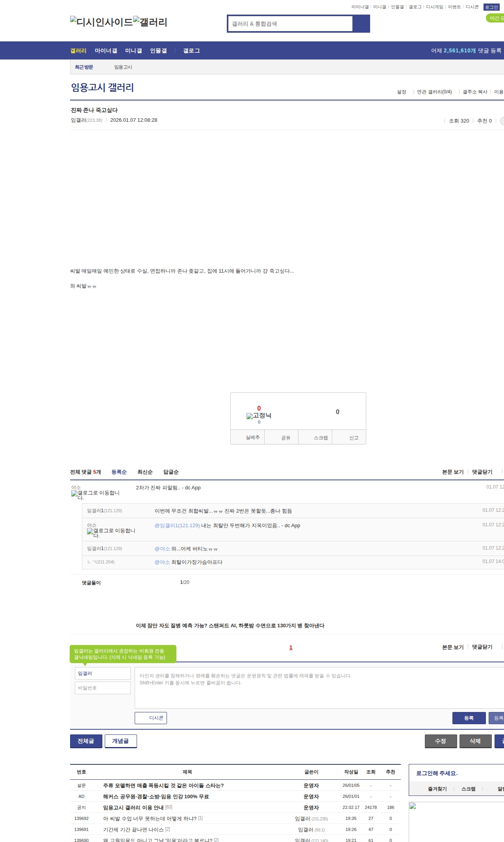Click the post author 임갤러(223.38)

(86, 120)
